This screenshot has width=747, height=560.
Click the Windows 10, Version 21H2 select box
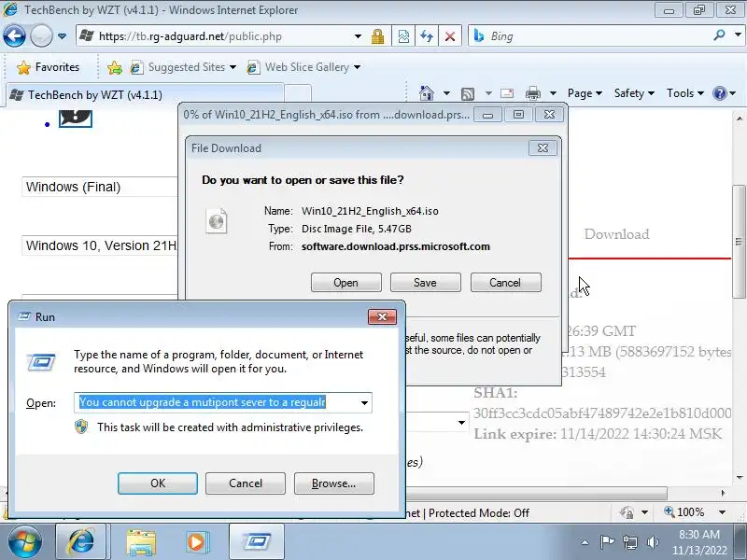click(x=100, y=245)
